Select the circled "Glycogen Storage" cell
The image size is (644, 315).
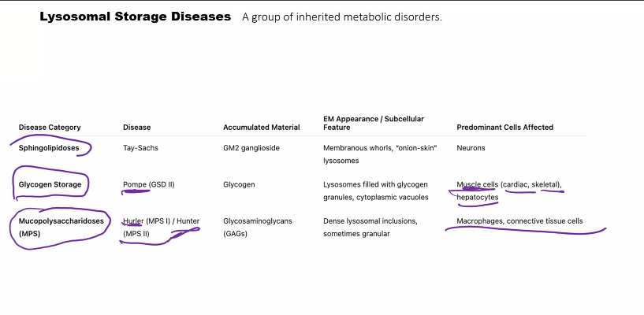coord(50,185)
